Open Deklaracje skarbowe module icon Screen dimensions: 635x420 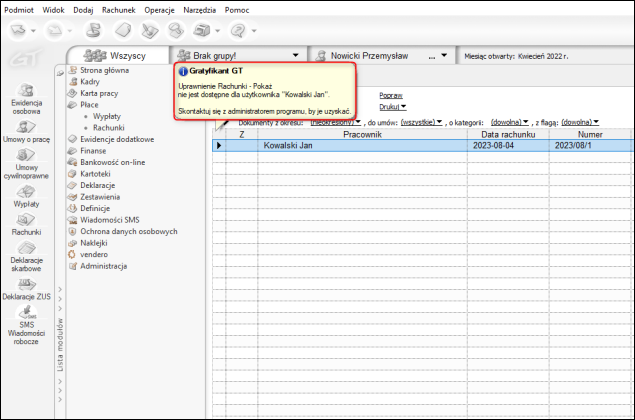(x=26, y=257)
